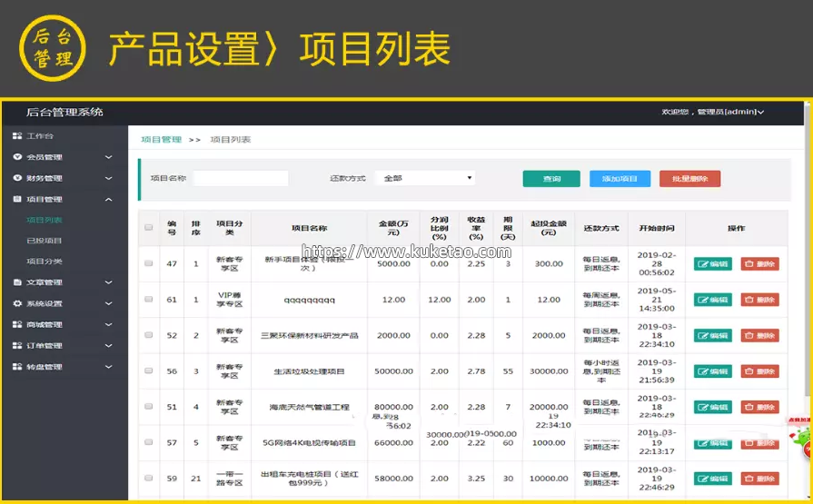Select 项目分类 in the sidebar submenu
The width and height of the screenshot is (813, 504).
[45, 262]
